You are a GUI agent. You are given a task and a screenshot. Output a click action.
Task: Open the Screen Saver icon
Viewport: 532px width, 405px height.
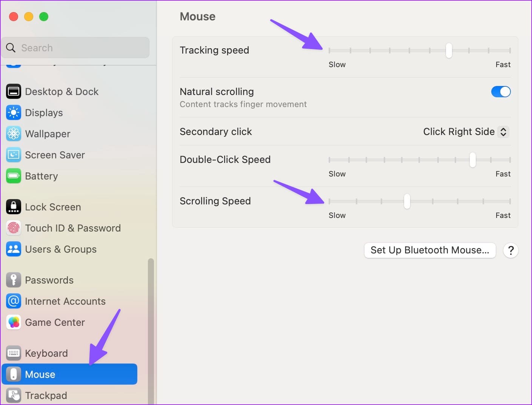click(14, 155)
